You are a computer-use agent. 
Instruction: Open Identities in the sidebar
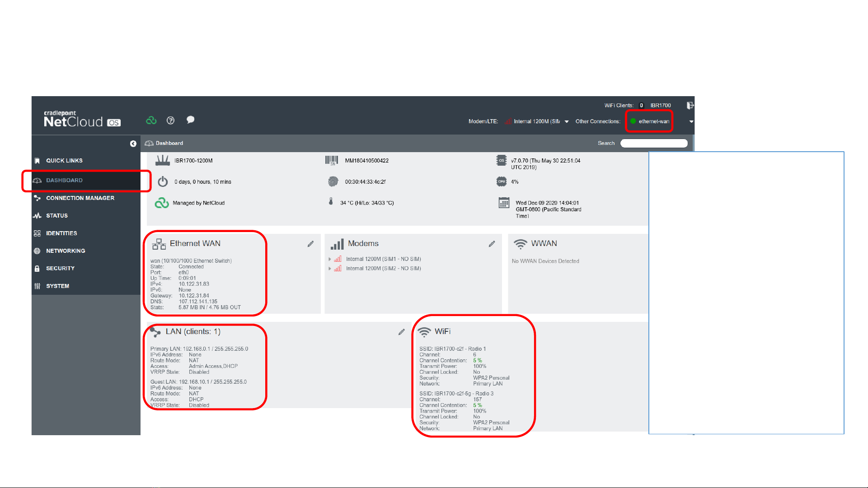[61, 233]
